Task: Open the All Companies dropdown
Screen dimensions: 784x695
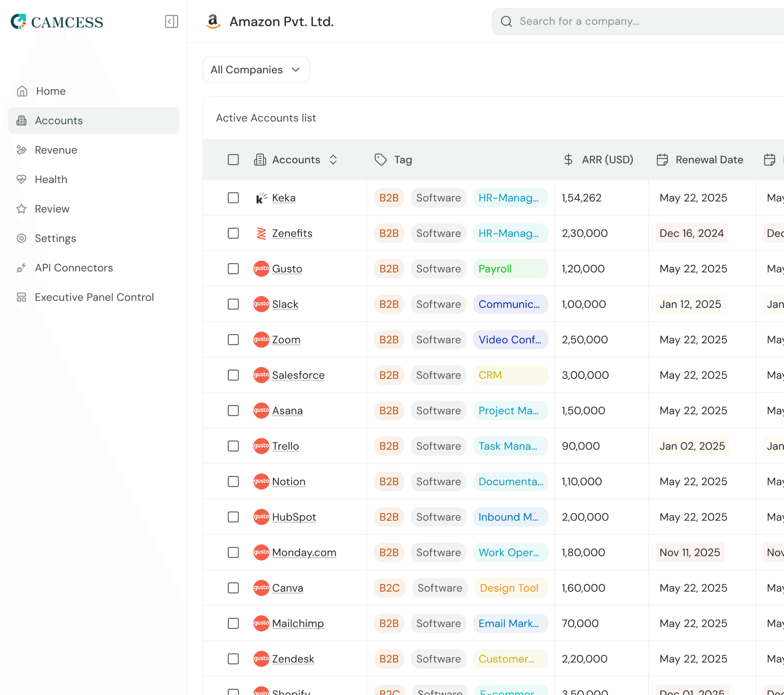Action: tap(256, 69)
